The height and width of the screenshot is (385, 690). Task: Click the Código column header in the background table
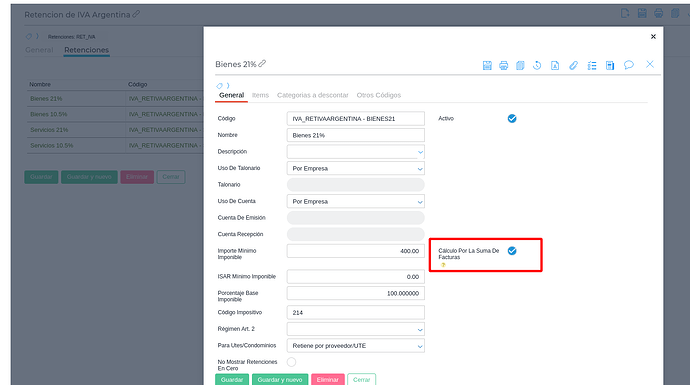click(x=138, y=84)
